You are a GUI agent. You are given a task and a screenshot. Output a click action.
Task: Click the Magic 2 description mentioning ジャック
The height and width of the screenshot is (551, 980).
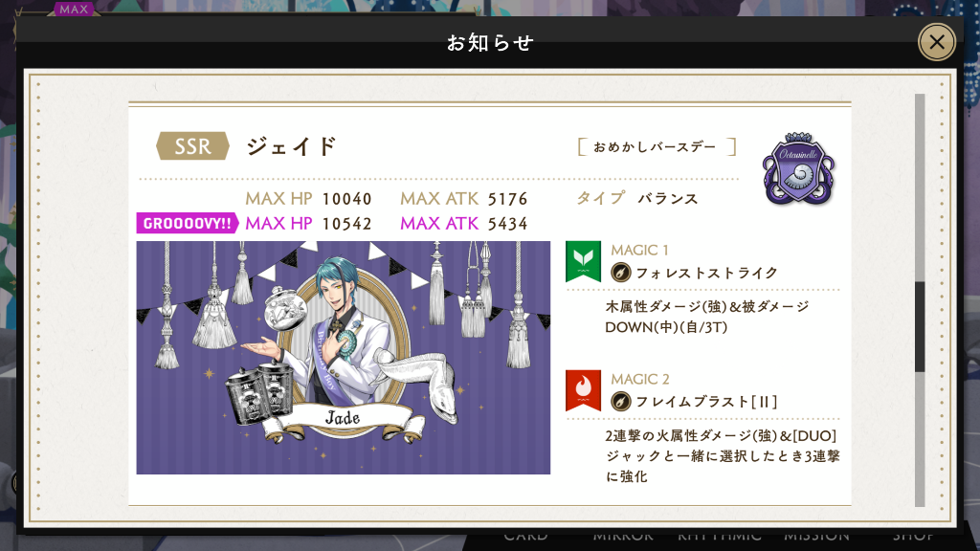pos(723,456)
